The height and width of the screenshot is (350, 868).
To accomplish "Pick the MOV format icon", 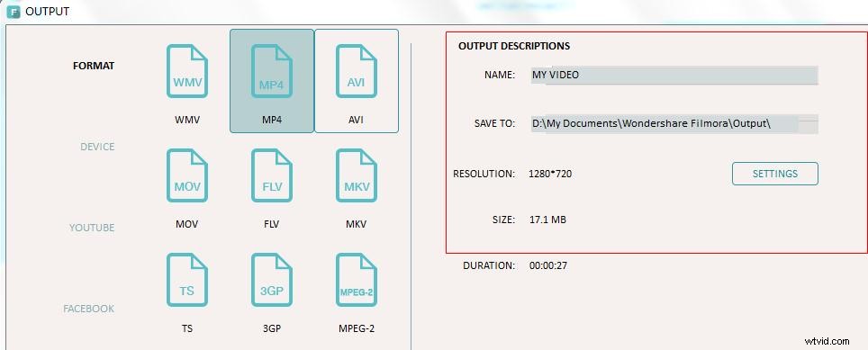I will pyautogui.click(x=187, y=175).
